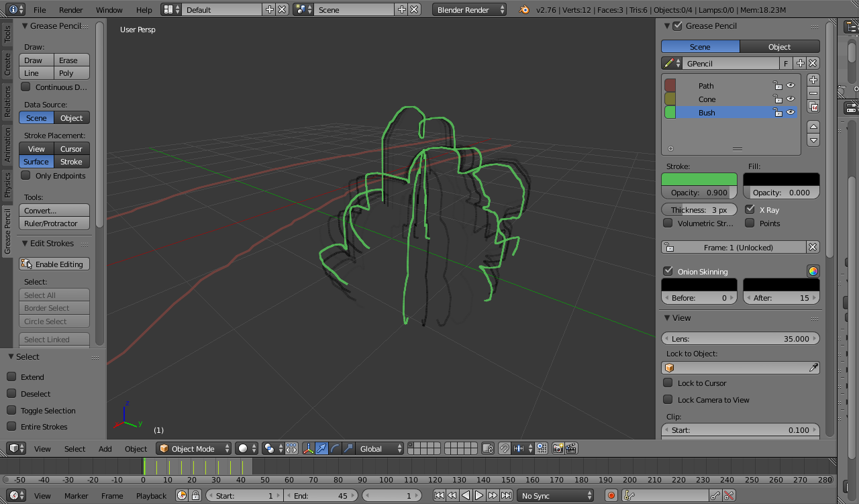Add a new scene with plus icon
Image resolution: width=859 pixels, height=504 pixels.
[x=401, y=9]
